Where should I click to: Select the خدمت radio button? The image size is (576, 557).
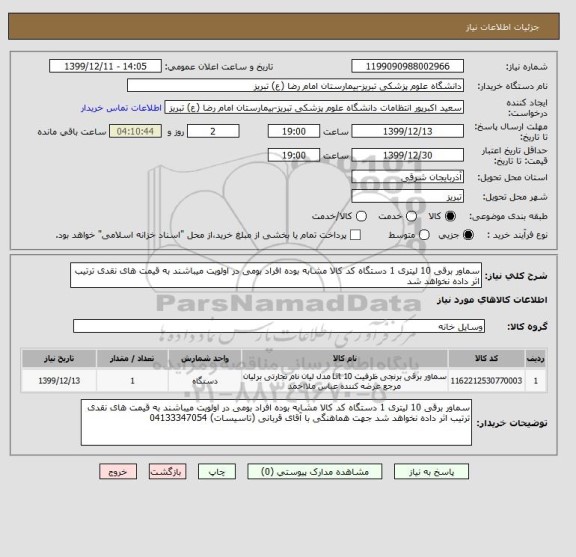tap(411, 216)
